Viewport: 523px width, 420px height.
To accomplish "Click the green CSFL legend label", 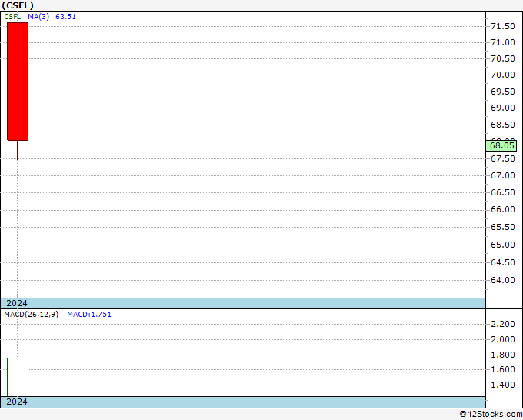I will [x=12, y=17].
